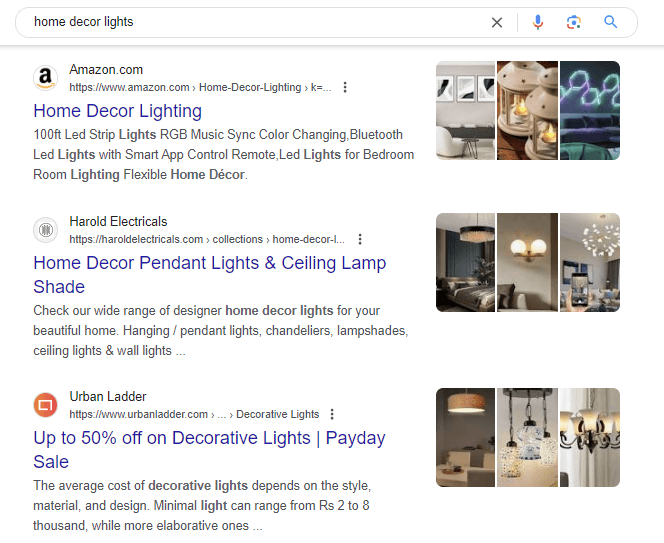
Task: Clear the search query with the X icon
Action: tap(497, 22)
